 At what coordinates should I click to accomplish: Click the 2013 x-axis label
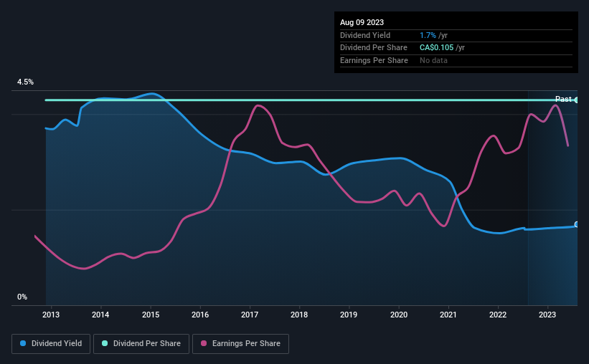coord(51,315)
